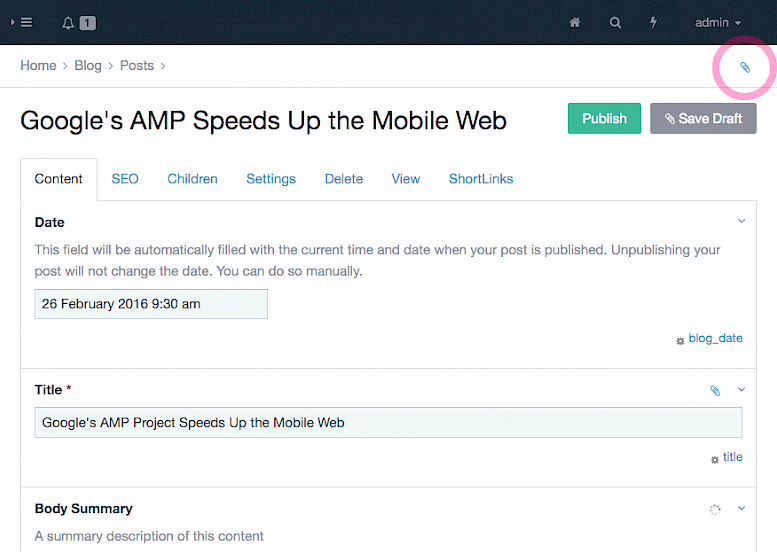Collapse the Title field chevron

click(x=741, y=389)
